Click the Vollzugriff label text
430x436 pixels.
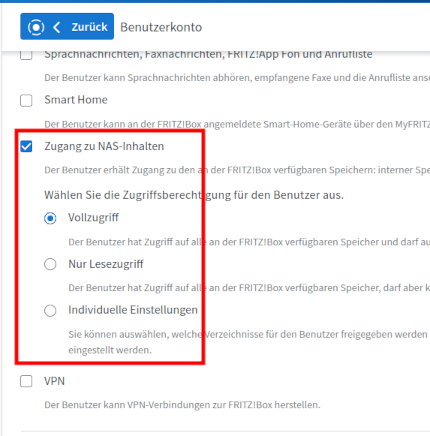(93, 218)
